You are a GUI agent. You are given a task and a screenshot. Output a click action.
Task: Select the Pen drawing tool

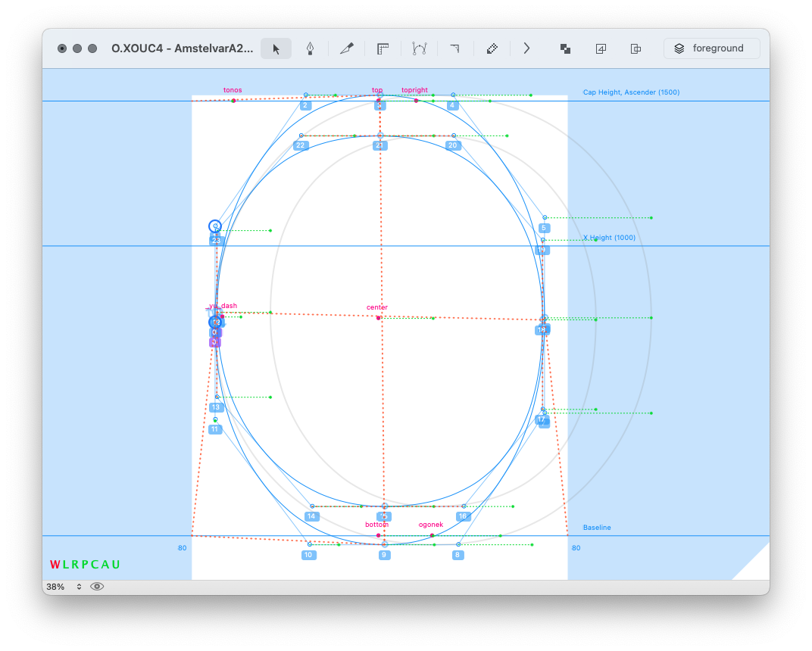tap(310, 48)
